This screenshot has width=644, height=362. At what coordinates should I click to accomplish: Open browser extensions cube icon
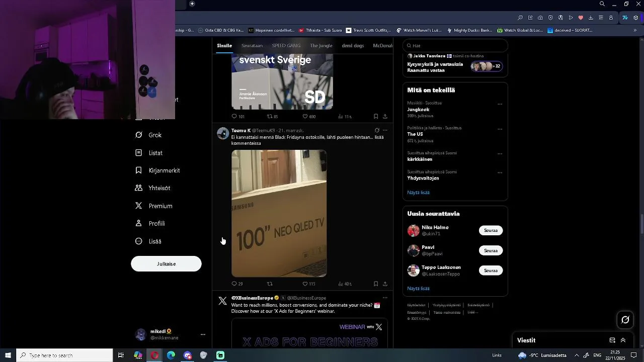636,18
